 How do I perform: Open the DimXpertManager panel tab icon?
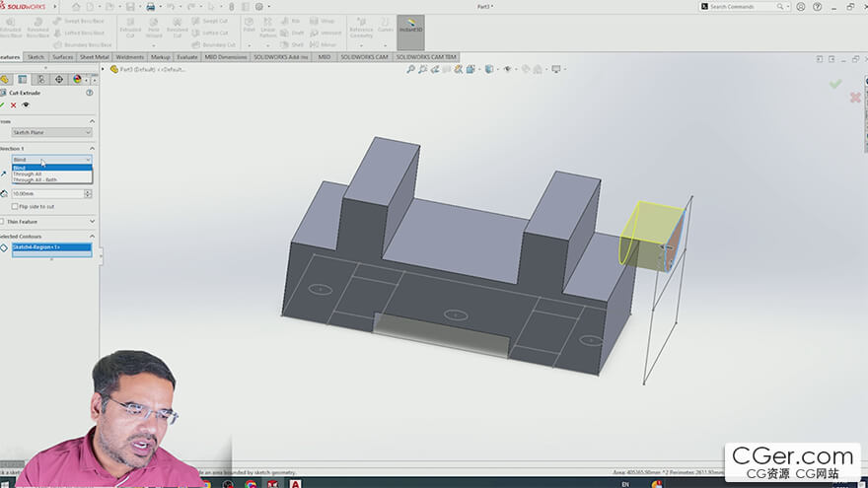click(58, 80)
